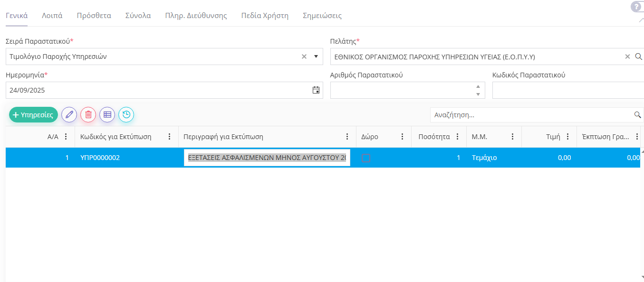Screen dimensions: 644x282
Task: Open the table columns layout icon
Action: point(107,114)
